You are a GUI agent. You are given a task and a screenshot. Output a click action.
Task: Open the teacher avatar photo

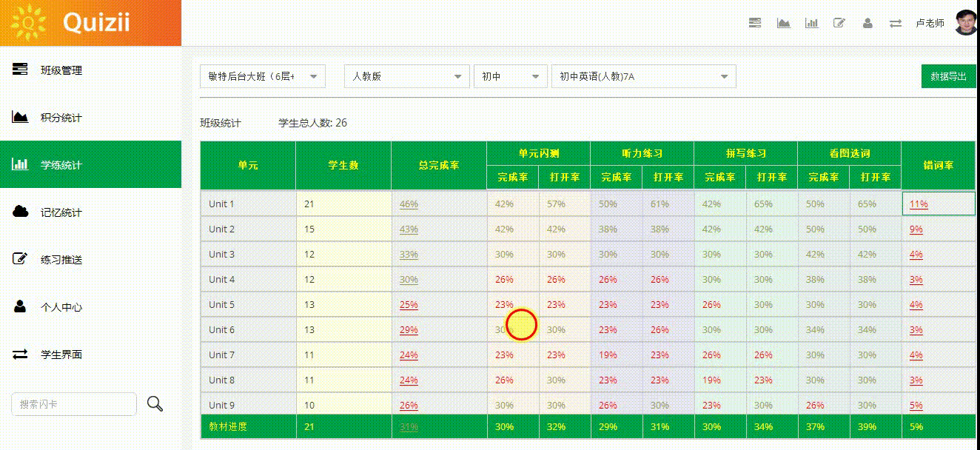[966, 22]
